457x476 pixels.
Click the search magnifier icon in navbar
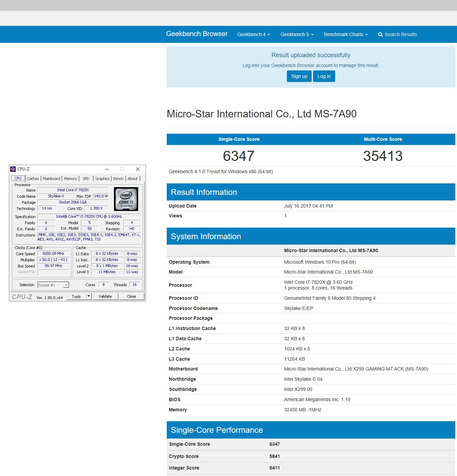tap(380, 35)
